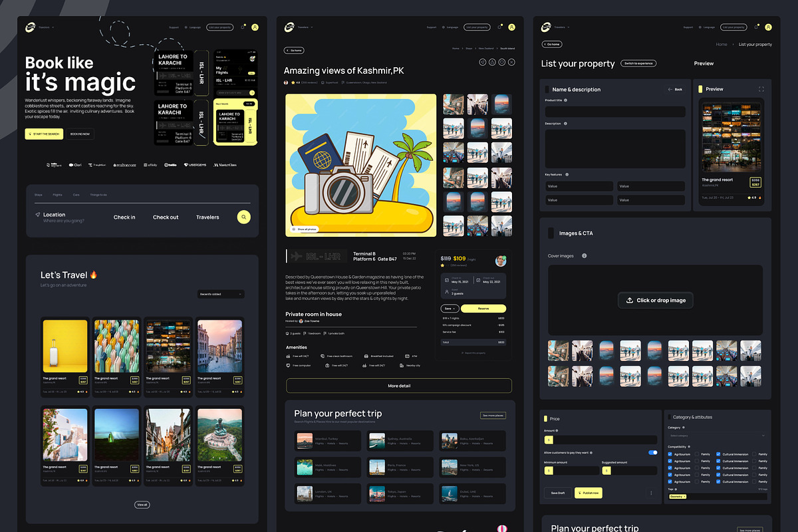
Task: Click the info icon next to Cover images
Action: [584, 256]
